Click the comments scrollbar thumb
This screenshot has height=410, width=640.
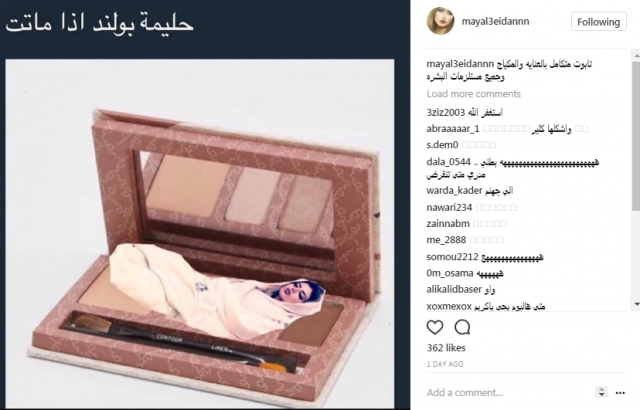[636, 137]
